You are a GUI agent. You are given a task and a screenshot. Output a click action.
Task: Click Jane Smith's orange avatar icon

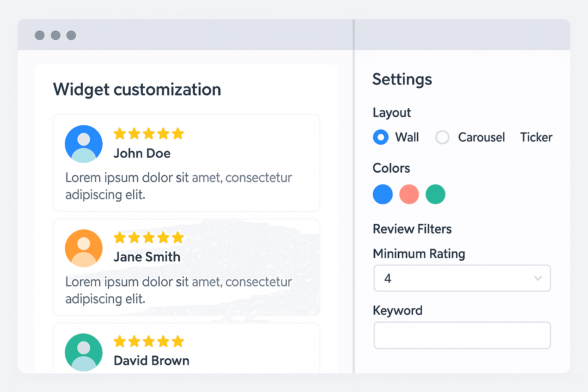(x=84, y=248)
